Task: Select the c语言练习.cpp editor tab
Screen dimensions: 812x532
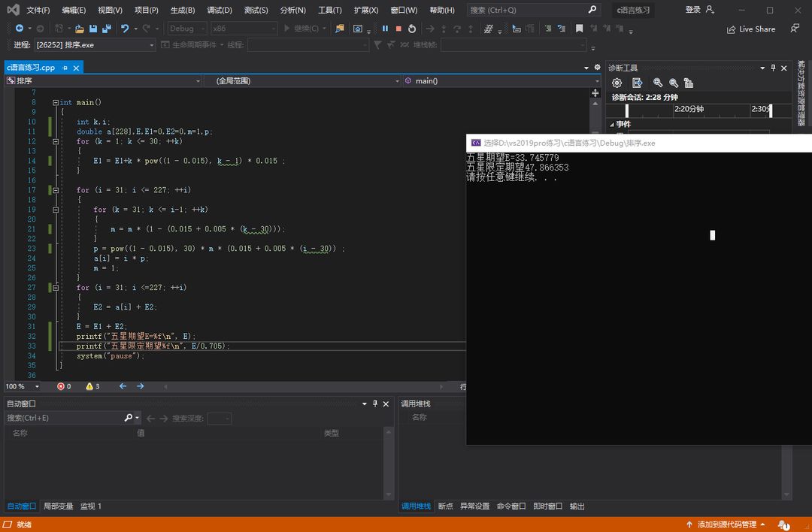Action: tap(31, 68)
